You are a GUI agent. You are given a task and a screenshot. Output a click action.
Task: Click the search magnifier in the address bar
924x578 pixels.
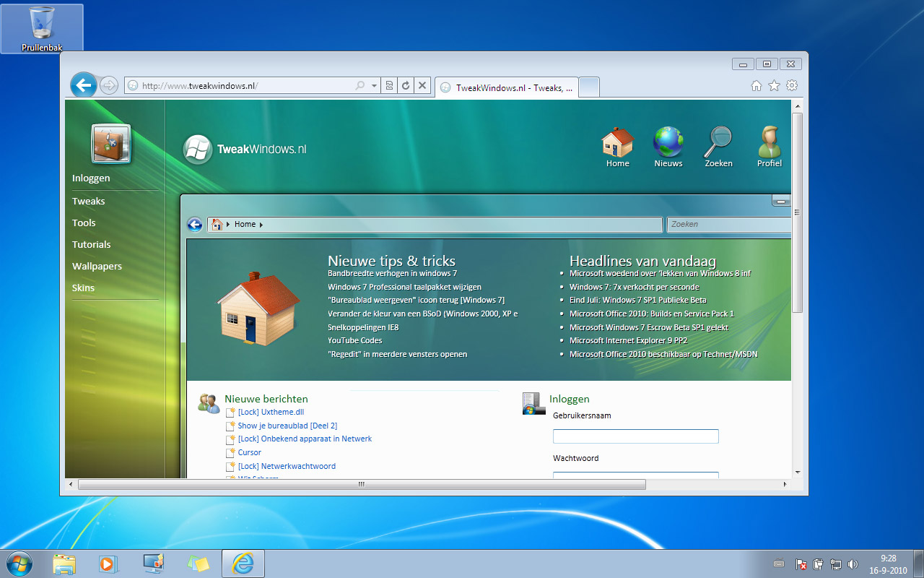click(x=360, y=86)
